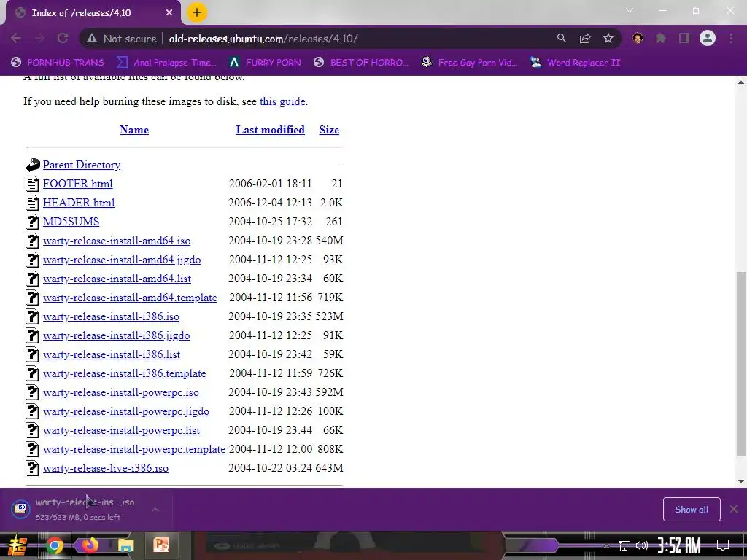Click the unknown-file icon beside MD5SUMS

(32, 222)
